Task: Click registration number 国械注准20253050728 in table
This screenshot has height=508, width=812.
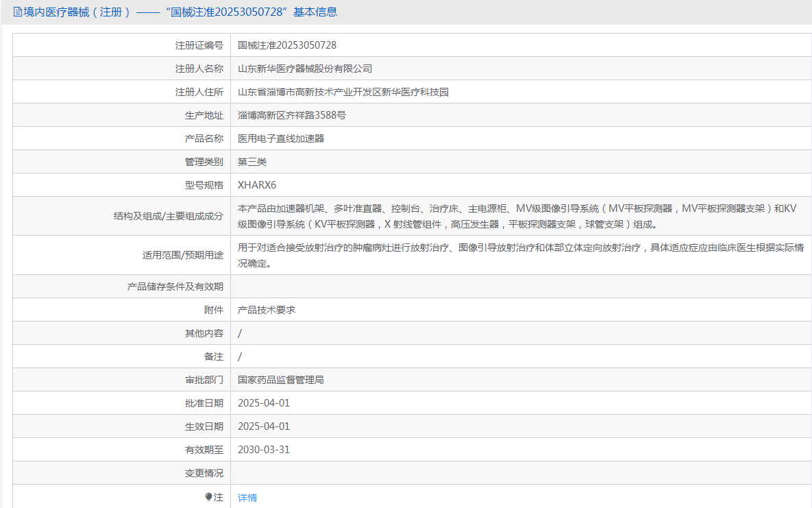Action: coord(287,45)
